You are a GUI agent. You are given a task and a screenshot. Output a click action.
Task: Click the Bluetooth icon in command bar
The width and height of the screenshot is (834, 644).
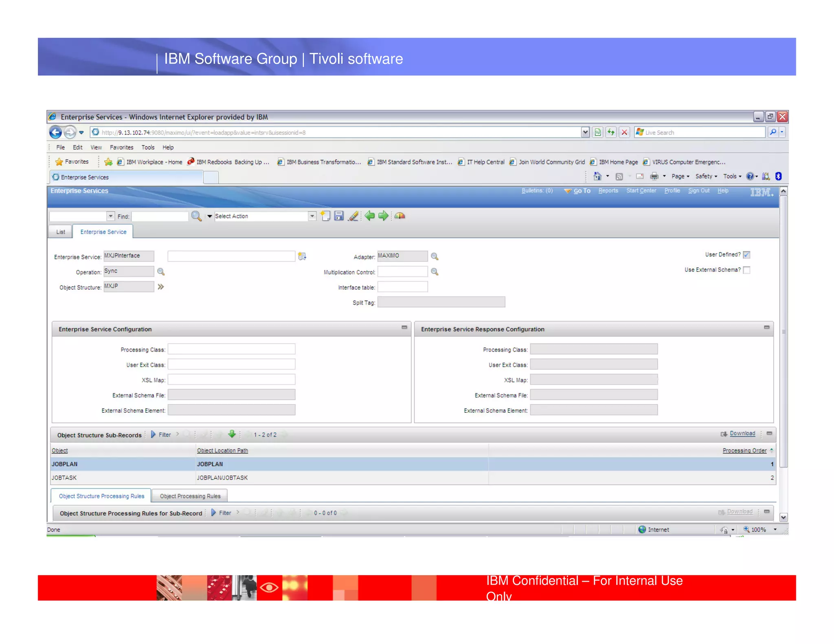coord(778,176)
